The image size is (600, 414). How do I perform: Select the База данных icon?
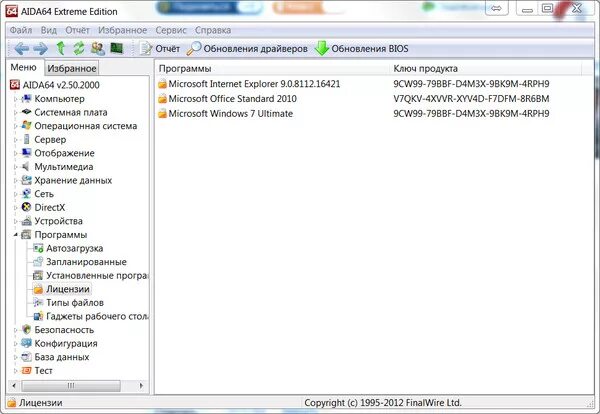(26, 357)
